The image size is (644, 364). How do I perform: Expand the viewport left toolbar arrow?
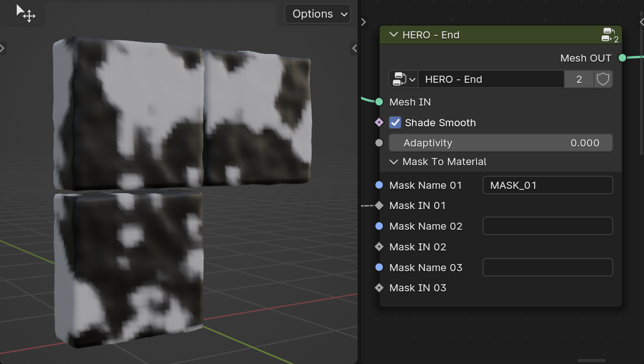(x=3, y=48)
